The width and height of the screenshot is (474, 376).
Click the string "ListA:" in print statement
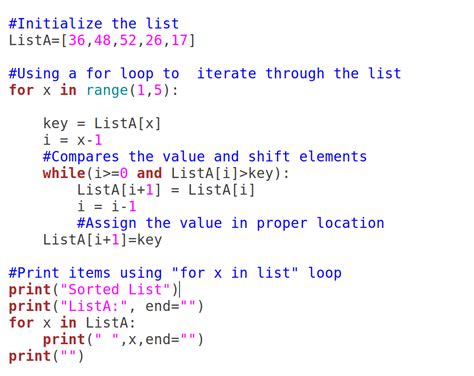point(94,306)
